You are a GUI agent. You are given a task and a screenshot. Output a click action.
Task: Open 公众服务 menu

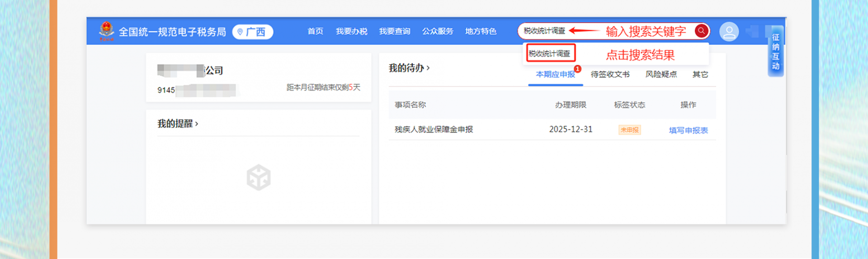tap(438, 31)
